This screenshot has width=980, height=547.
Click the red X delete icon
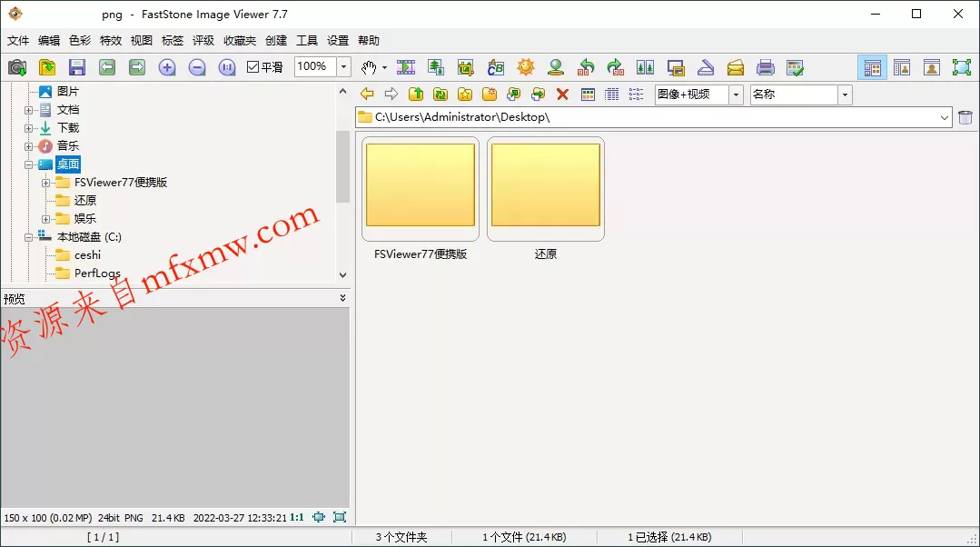562,94
